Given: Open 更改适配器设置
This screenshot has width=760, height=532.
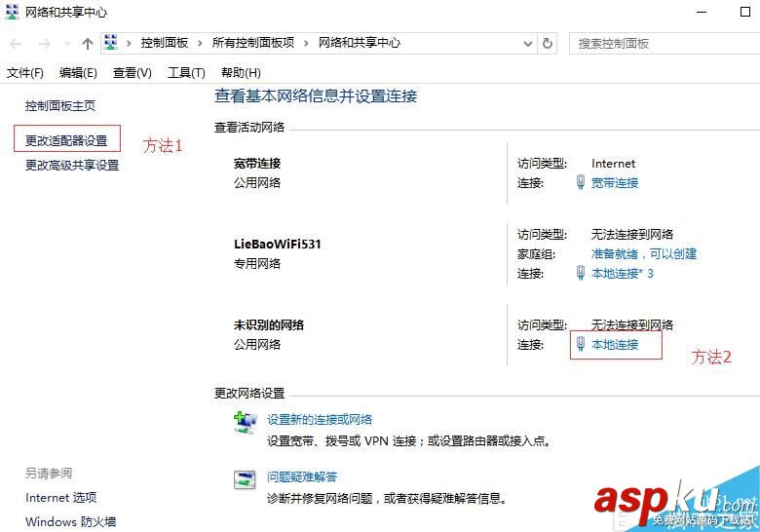Looking at the screenshot, I should 66,140.
